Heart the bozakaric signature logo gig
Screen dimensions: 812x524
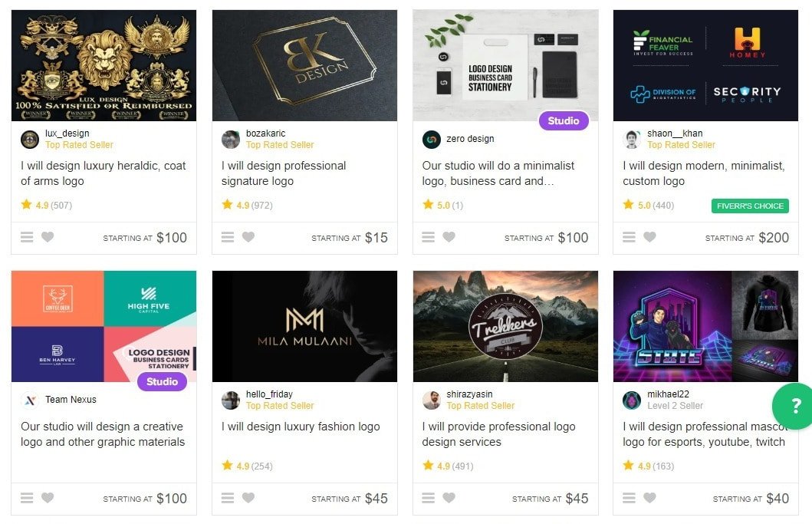click(x=248, y=237)
